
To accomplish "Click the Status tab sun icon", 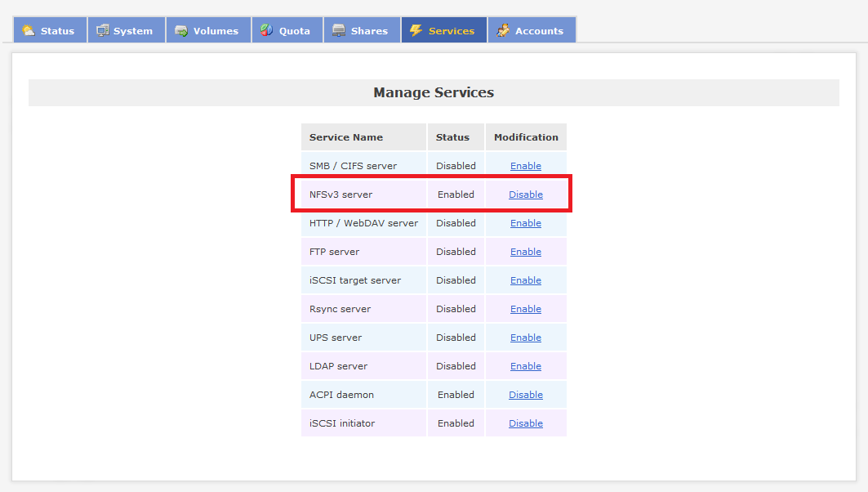I will (29, 30).
